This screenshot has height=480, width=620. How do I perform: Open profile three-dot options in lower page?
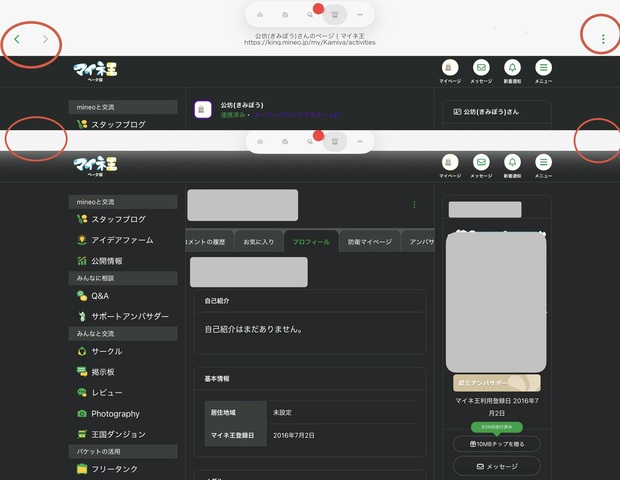pyautogui.click(x=414, y=204)
